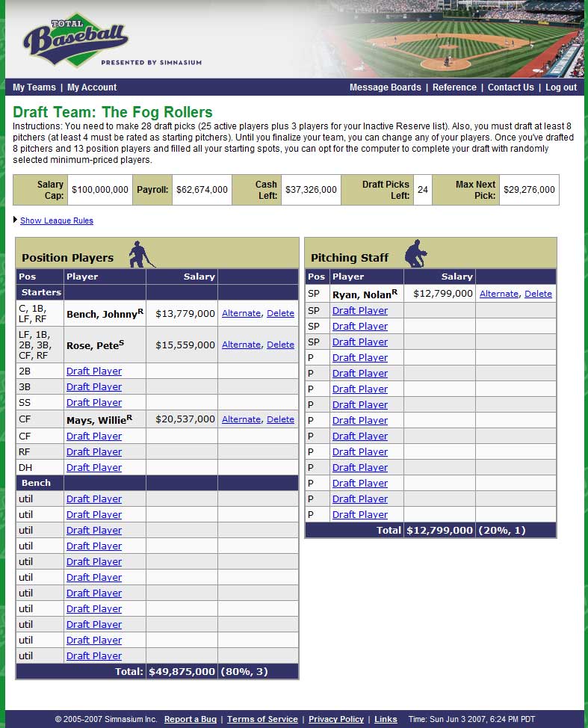Image resolution: width=588 pixels, height=728 pixels.
Task: Click the footer time stamp text
Action: point(471,719)
